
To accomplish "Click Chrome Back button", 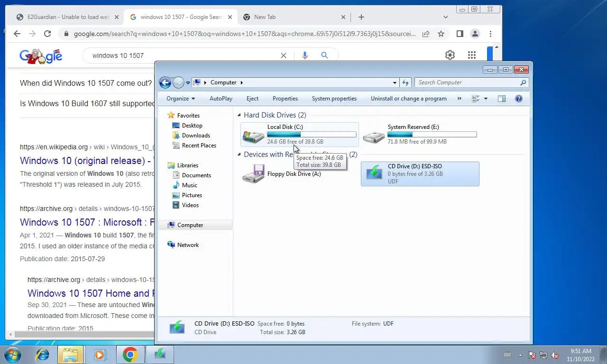I will click(17, 34).
